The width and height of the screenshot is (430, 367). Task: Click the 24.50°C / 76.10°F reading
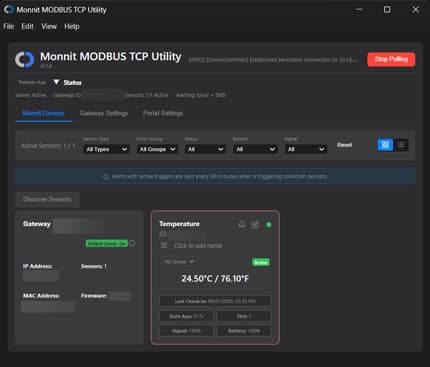[215, 278]
